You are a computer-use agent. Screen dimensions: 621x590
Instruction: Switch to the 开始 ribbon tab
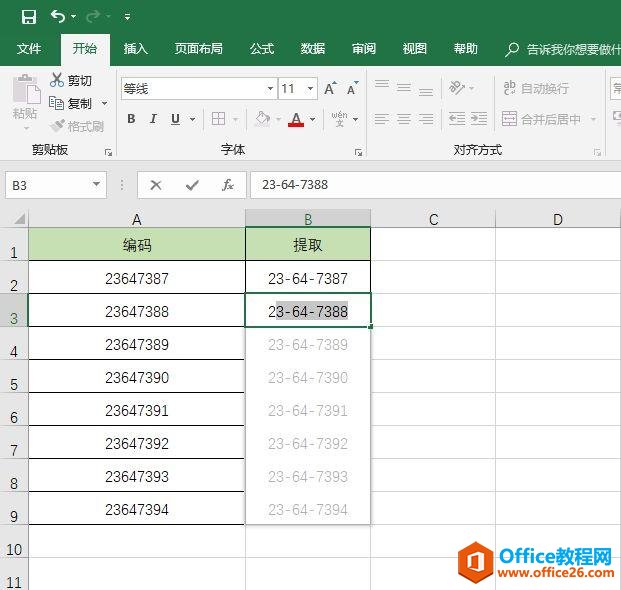click(x=85, y=49)
